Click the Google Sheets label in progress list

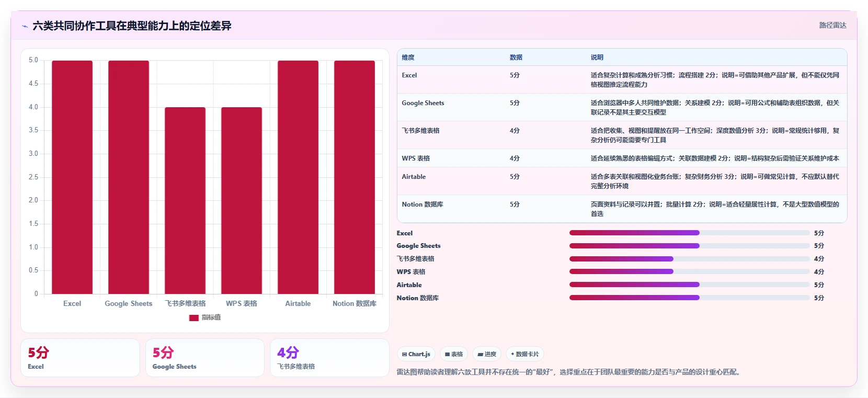tap(418, 246)
